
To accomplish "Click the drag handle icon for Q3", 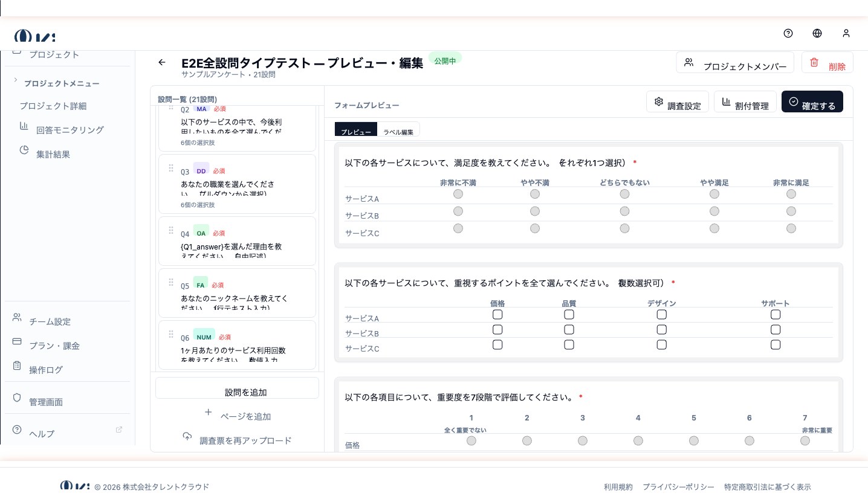I will [171, 168].
